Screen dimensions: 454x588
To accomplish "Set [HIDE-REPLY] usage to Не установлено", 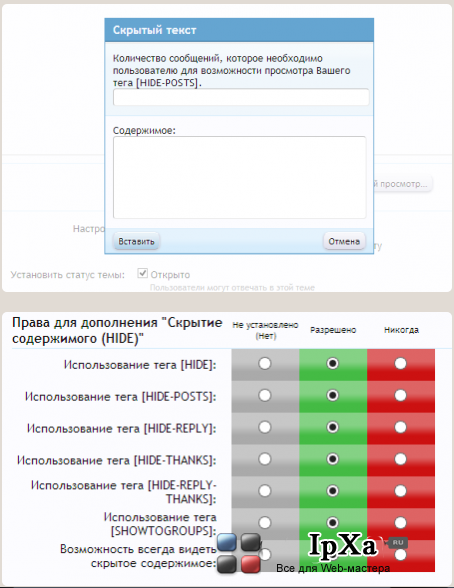I will 265,427.
